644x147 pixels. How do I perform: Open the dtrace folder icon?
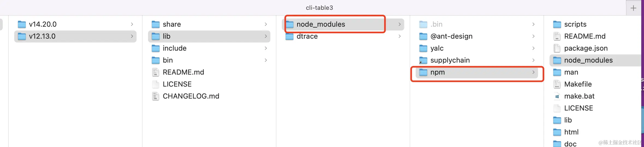[x=289, y=36]
